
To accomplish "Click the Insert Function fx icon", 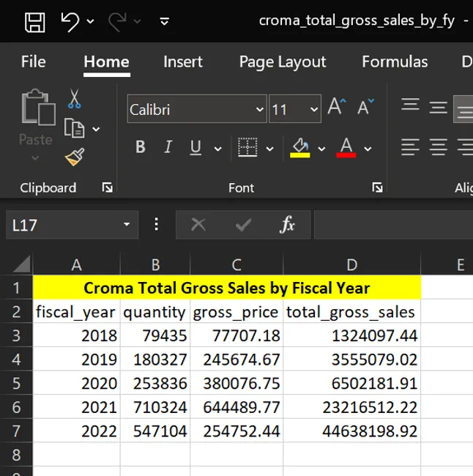I will tap(287, 225).
